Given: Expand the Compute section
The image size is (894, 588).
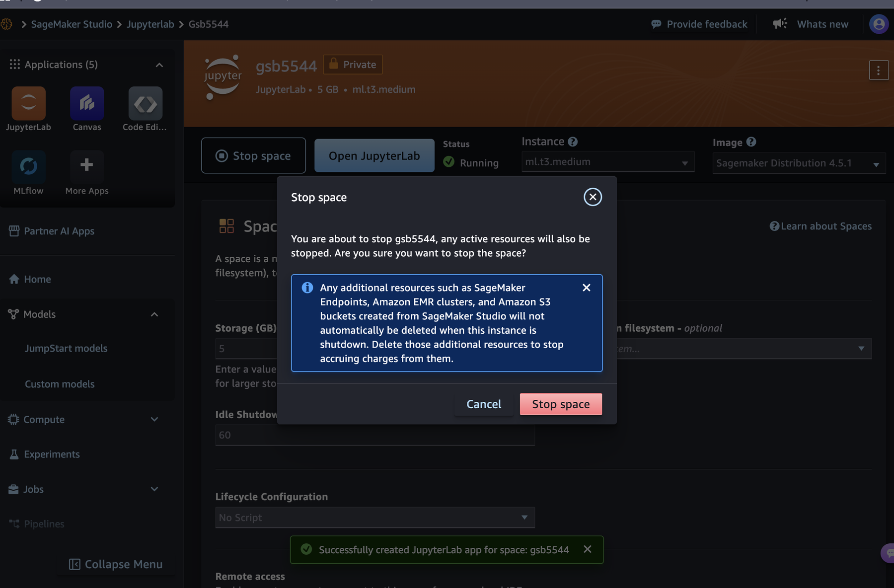Looking at the screenshot, I should [x=154, y=419].
